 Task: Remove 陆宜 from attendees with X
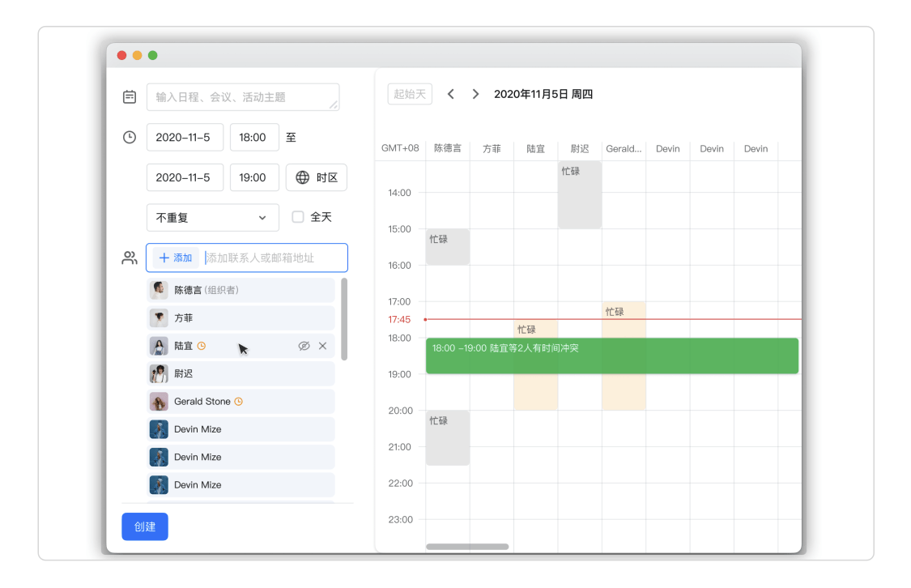click(x=322, y=346)
